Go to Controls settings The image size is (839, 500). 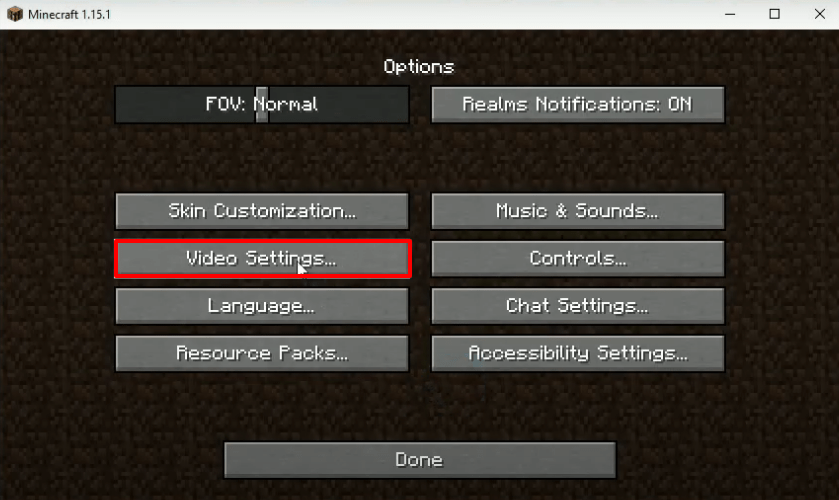[578, 259]
